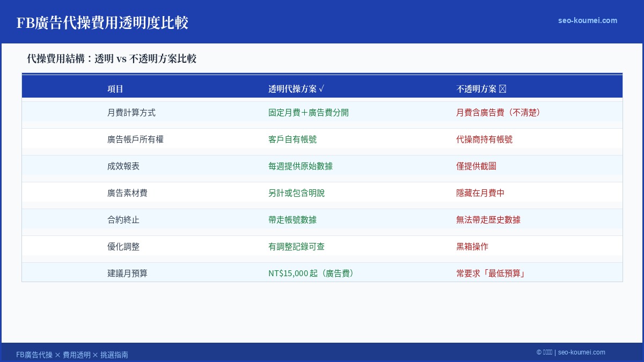Select the 廣告帳戶所有權 row label
Image resolution: width=644 pixels, height=362 pixels.
pos(135,139)
